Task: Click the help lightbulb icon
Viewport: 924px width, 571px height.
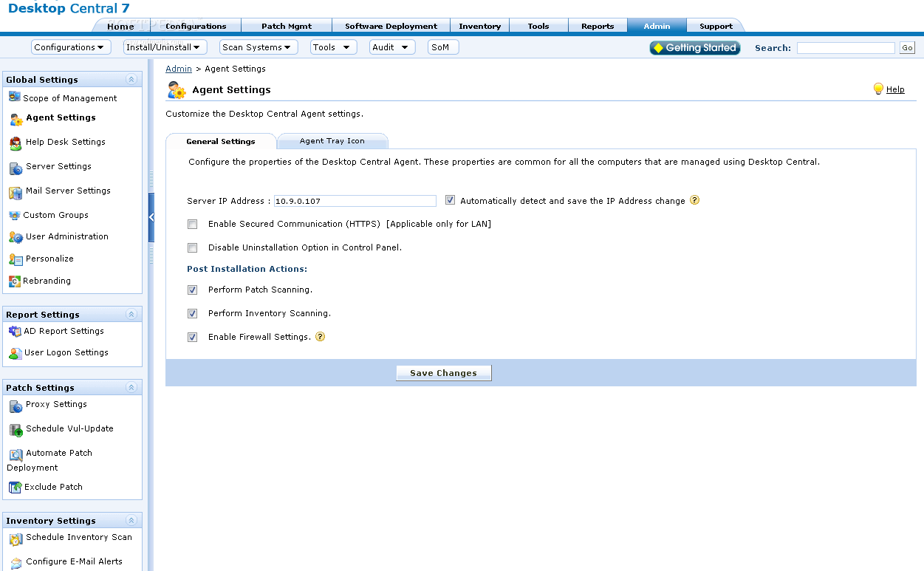Action: [878, 89]
